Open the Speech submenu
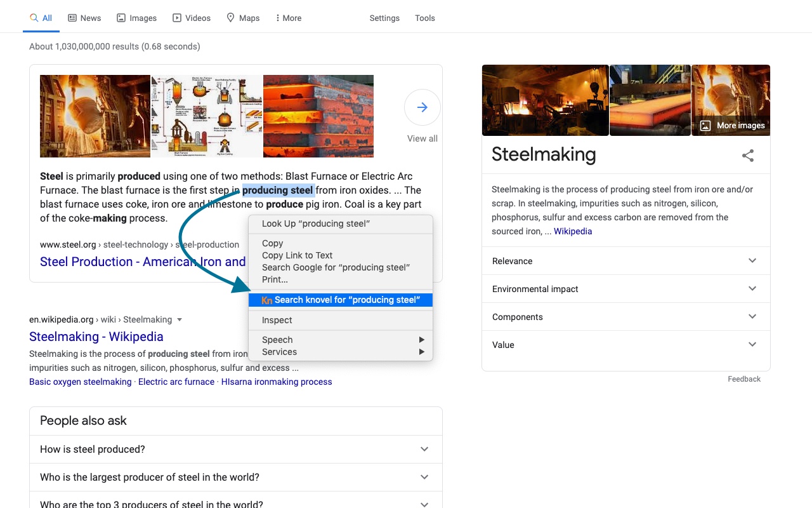Image resolution: width=812 pixels, height=508 pixels. 341,340
